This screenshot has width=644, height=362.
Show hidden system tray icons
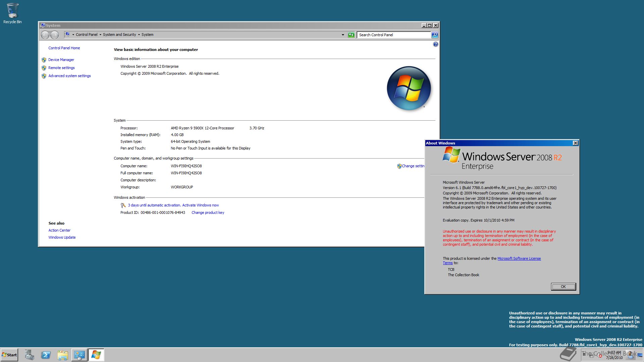584,354
